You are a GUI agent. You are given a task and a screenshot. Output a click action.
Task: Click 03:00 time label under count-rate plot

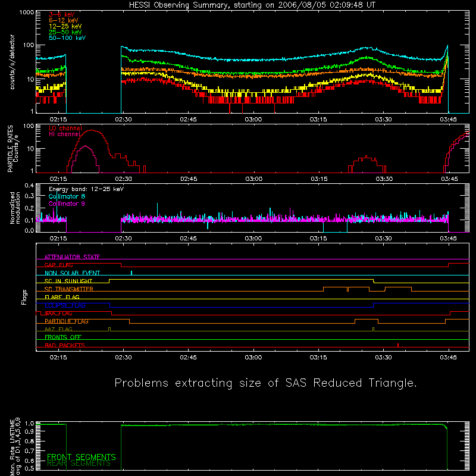coord(253,120)
